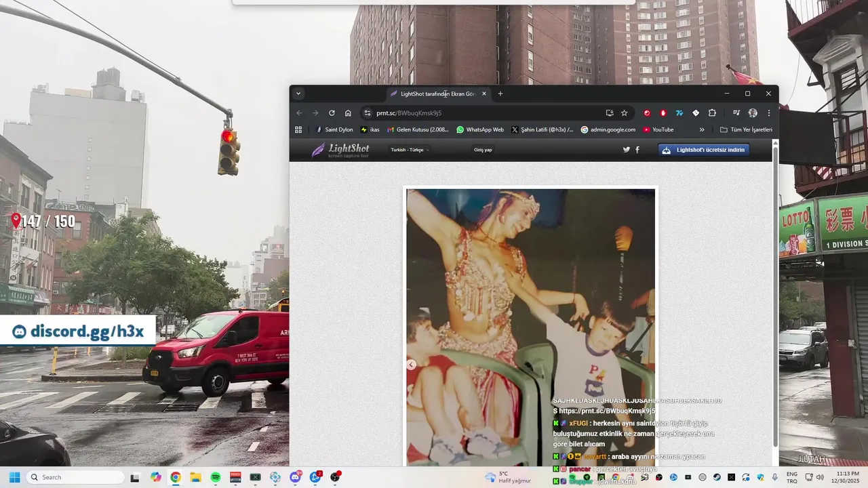
Task: Open the Chrome home page icon
Action: coord(348,113)
